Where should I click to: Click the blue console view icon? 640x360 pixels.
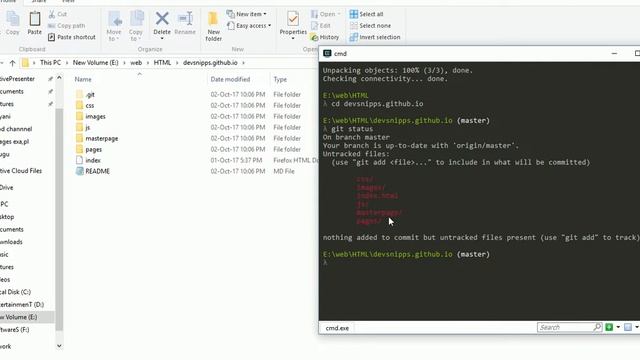click(x=628, y=327)
